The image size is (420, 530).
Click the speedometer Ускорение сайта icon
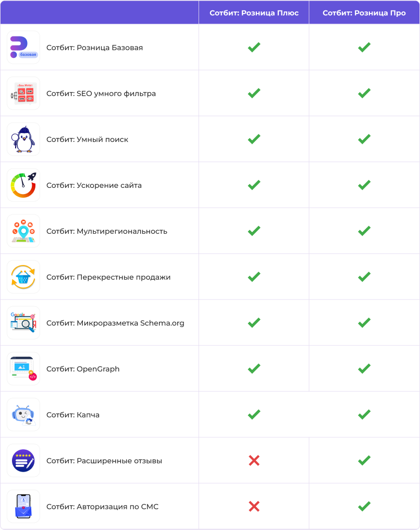pos(23,185)
